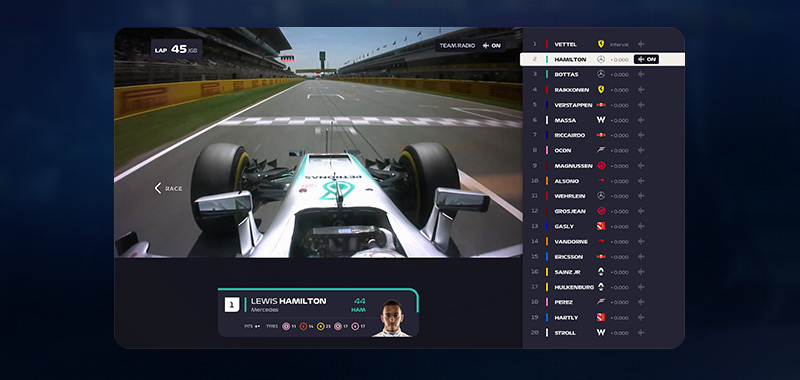
Task: Turn on Sainz Jr's onboard camera icon
Action: click(641, 272)
